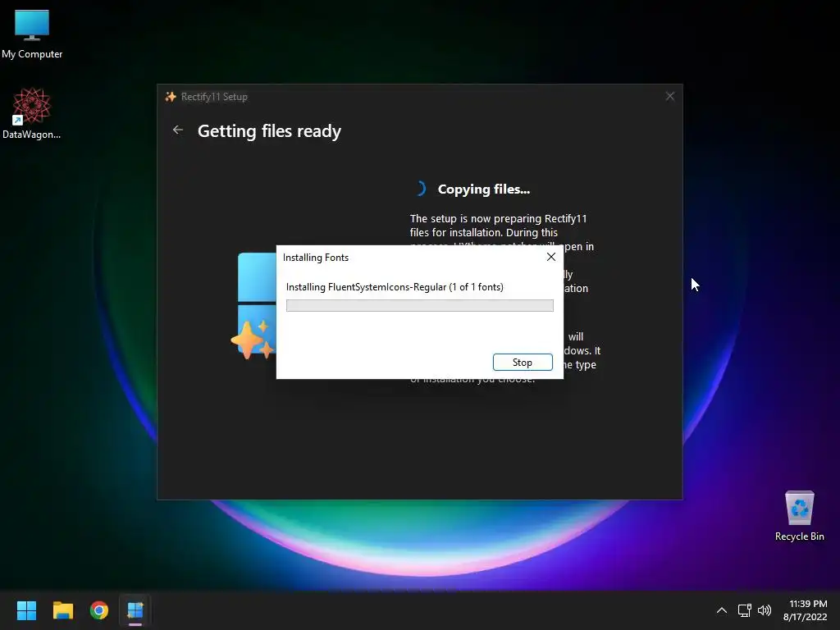840x630 pixels.
Task: Stop the font installation
Action: (x=523, y=362)
